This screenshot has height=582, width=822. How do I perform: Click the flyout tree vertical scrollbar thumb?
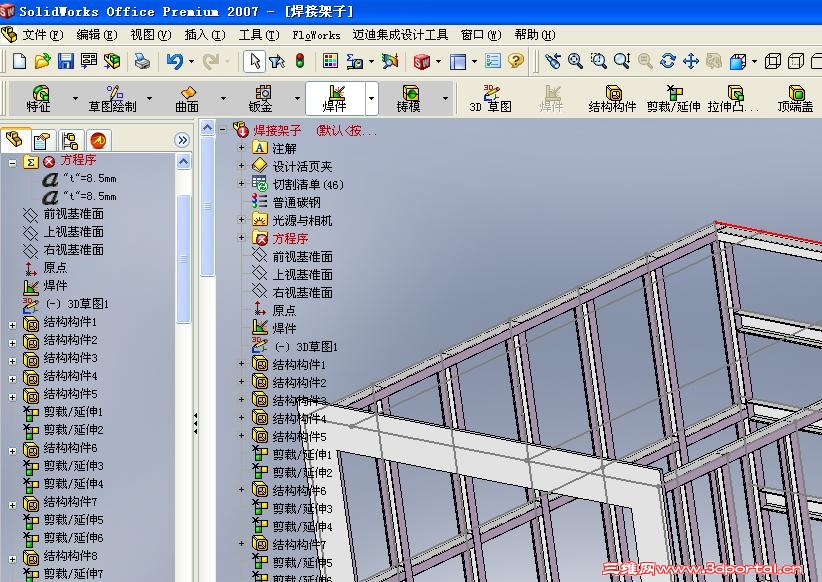[x=208, y=206]
